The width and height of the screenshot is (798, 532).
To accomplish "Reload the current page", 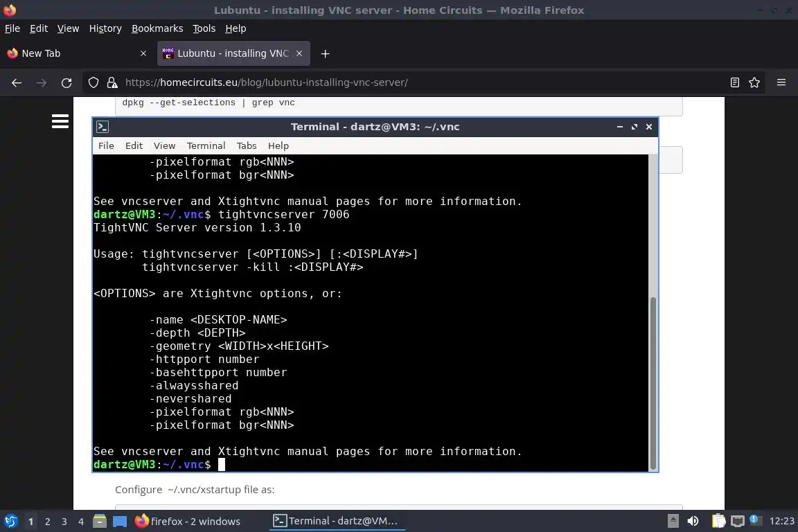I will point(66,82).
